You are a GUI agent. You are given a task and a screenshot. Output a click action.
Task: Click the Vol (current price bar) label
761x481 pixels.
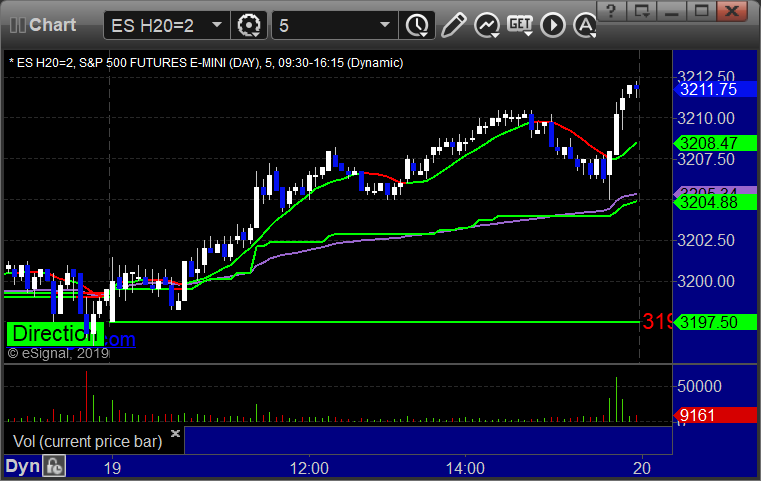click(x=87, y=441)
